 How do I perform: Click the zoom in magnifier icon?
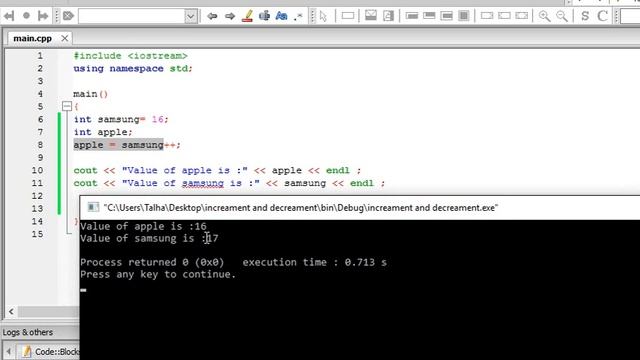544,16
